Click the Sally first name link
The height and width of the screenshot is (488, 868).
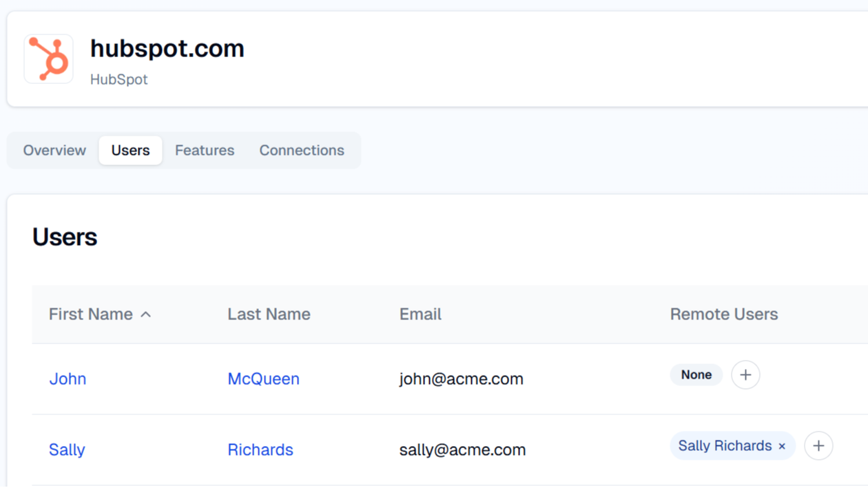(67, 449)
